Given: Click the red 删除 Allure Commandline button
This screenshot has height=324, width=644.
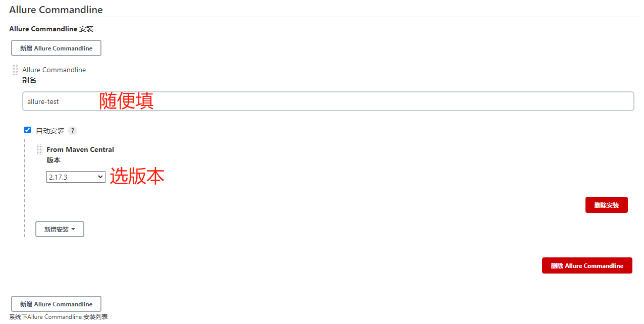Looking at the screenshot, I should 586,265.
